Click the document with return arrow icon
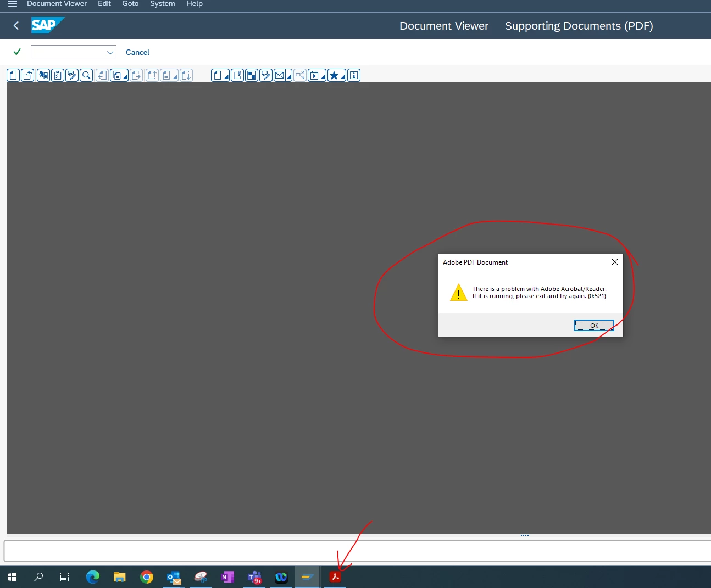The height and width of the screenshot is (588, 711). (x=27, y=75)
